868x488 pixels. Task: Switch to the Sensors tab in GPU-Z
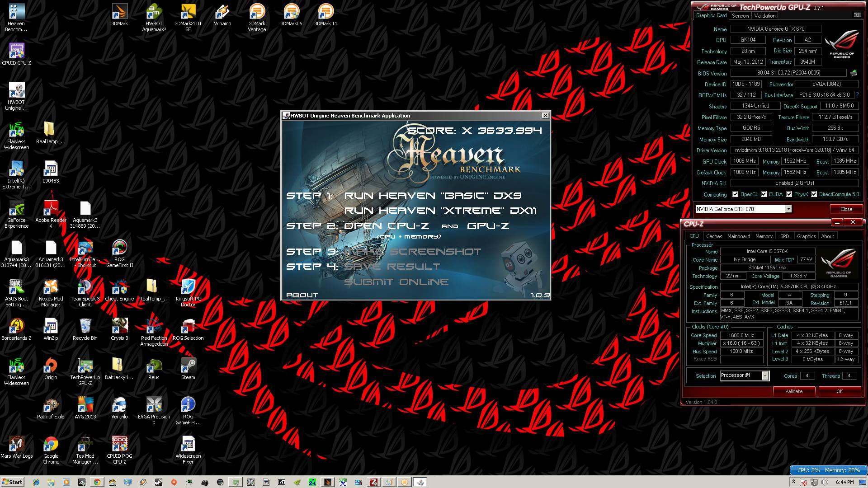[741, 15]
